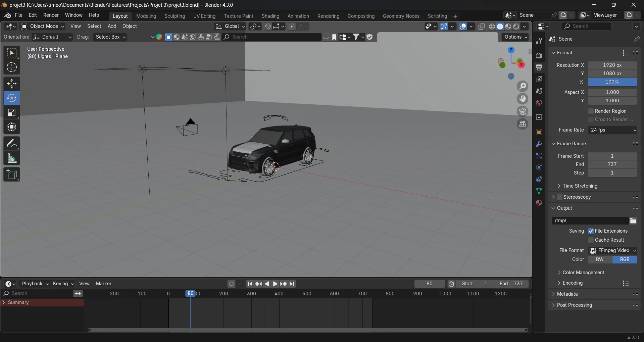The width and height of the screenshot is (644, 342).
Task: Open the timeline Playback popover
Action: pyautogui.click(x=35, y=284)
